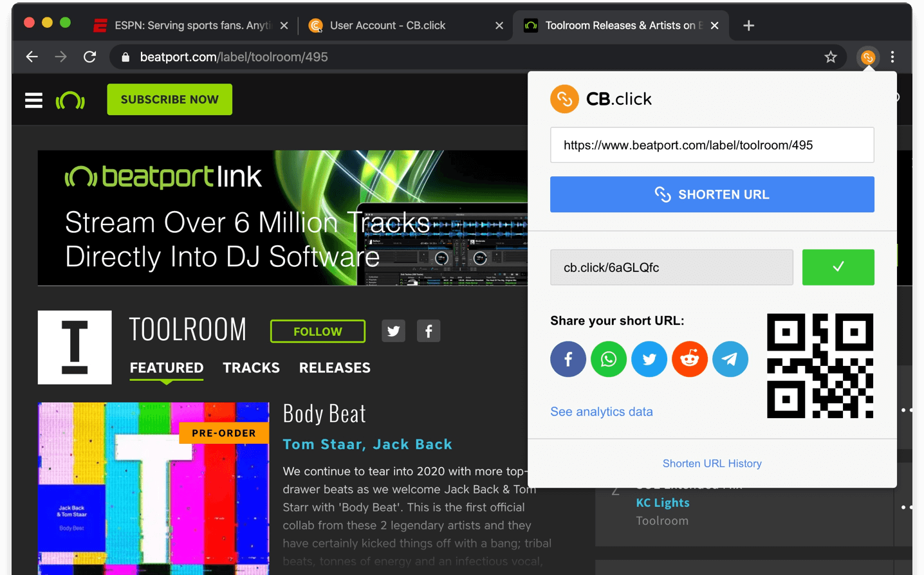This screenshot has height=575, width=924.
Task: Share the short URL on Reddit
Action: click(x=689, y=359)
